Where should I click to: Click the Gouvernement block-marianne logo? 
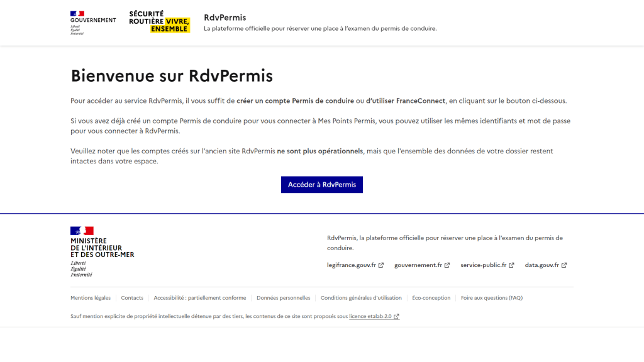click(x=92, y=21)
